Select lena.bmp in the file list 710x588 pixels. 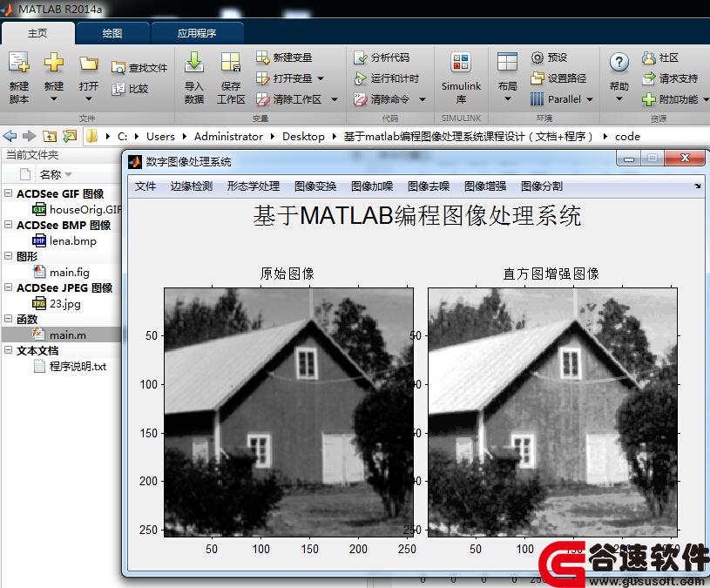(x=64, y=240)
